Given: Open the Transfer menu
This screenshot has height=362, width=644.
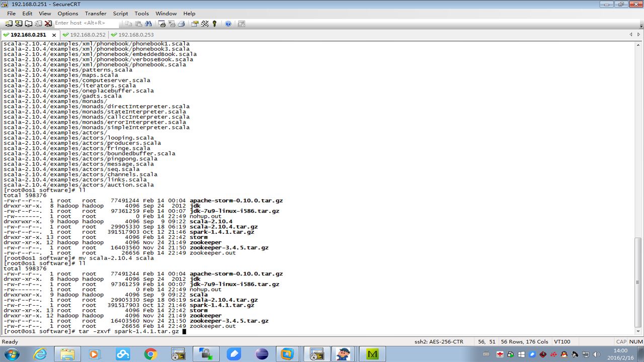Looking at the screenshot, I should click(96, 14).
